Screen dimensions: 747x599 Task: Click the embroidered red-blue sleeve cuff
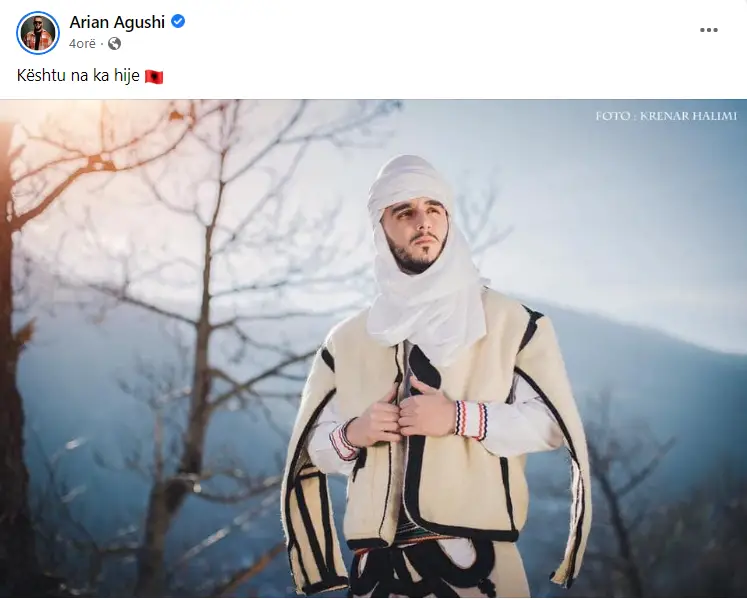point(470,419)
